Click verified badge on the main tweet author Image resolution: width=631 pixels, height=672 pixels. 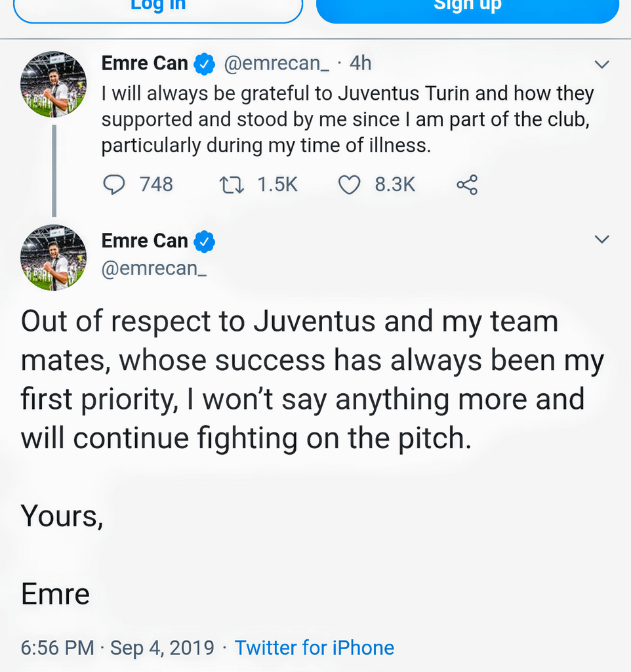point(205,241)
